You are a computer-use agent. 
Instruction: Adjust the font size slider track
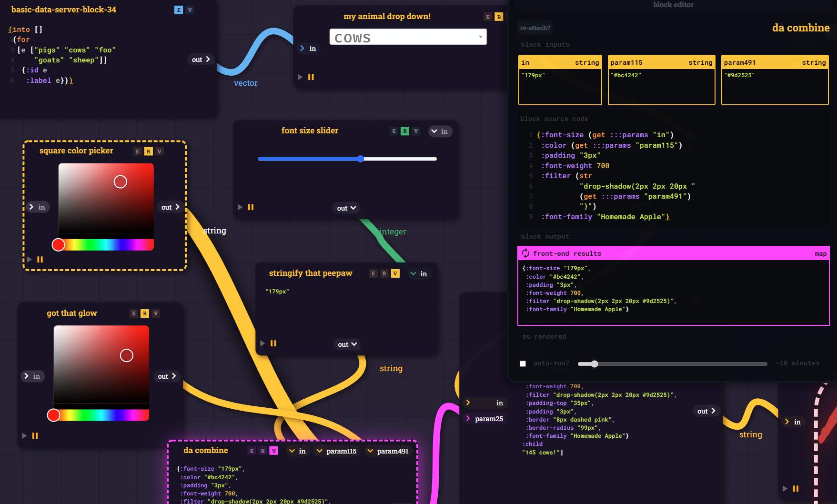click(347, 159)
